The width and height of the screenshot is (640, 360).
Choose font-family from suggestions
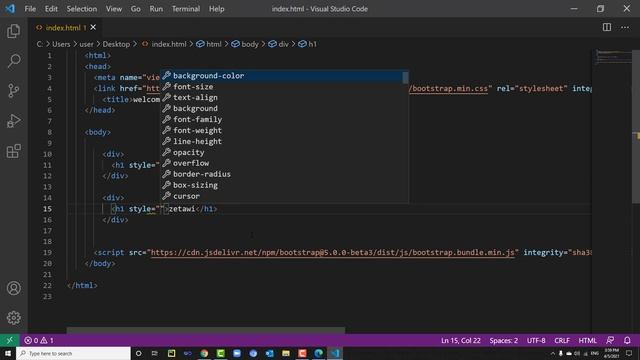pos(284,120)
